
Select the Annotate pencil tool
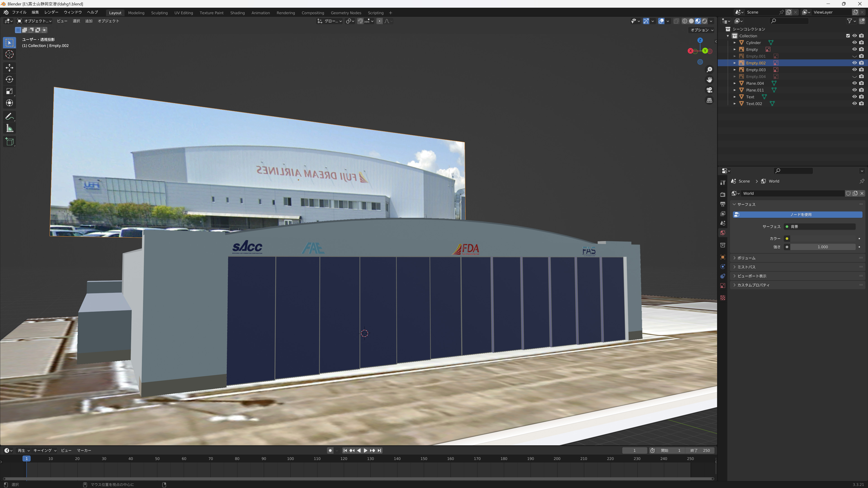tap(9, 117)
